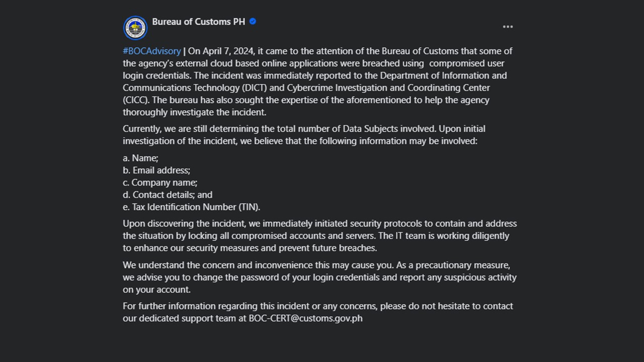Click the Tax Identification Number (TIN) line
Image resolution: width=644 pixels, height=362 pixels.
(191, 207)
